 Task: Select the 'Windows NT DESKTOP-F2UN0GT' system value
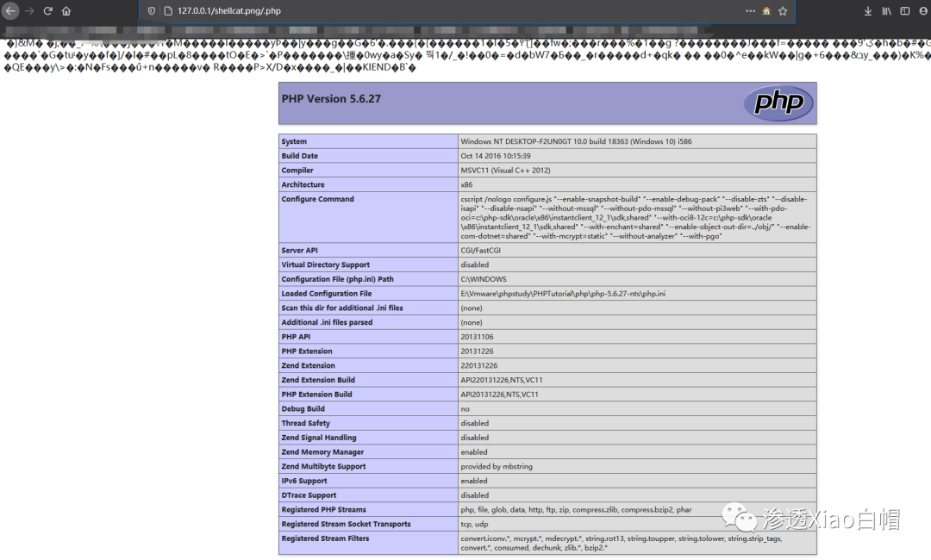pyautogui.click(x=576, y=141)
